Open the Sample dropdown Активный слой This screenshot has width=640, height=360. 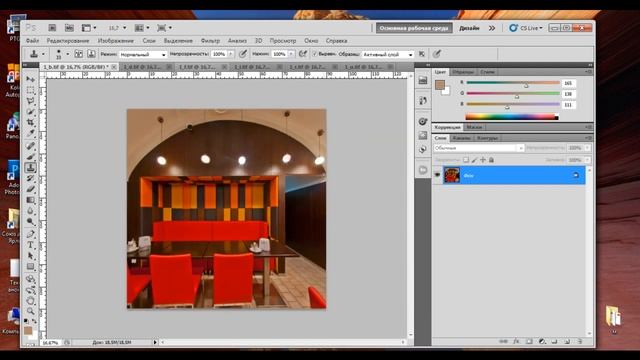388,54
